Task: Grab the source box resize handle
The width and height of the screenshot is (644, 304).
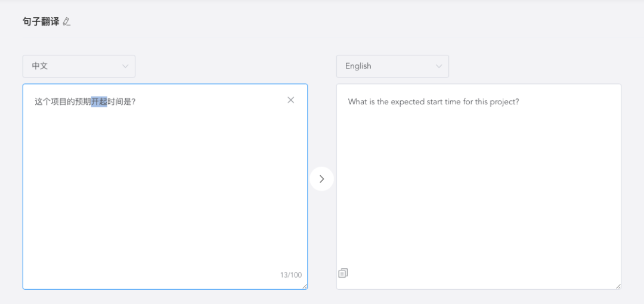Action: (305, 286)
